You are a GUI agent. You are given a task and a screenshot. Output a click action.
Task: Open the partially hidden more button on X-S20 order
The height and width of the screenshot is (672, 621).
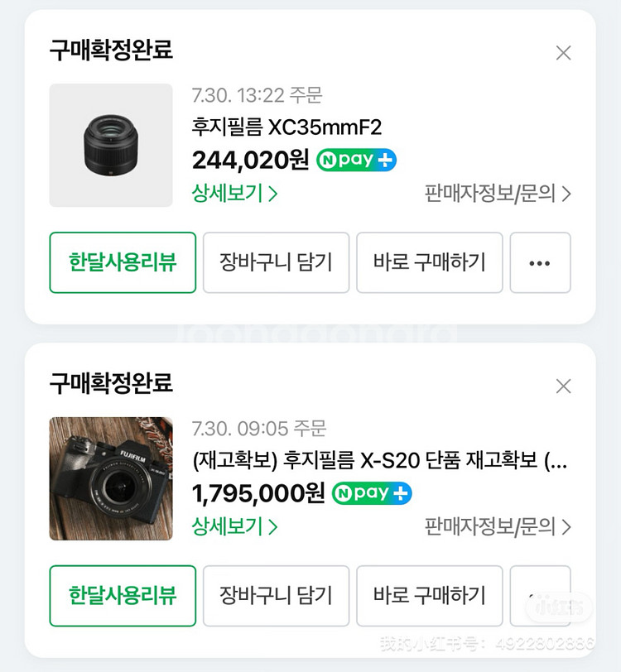pos(540,596)
